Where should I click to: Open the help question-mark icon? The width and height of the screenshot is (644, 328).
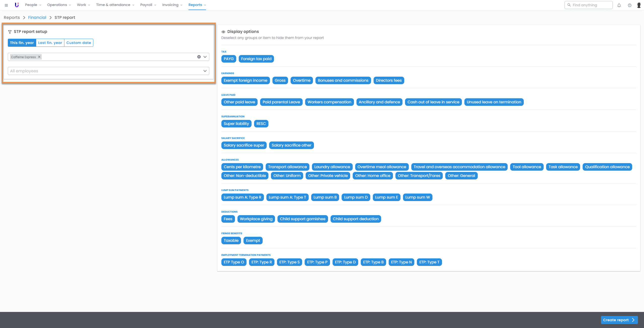(x=629, y=5)
